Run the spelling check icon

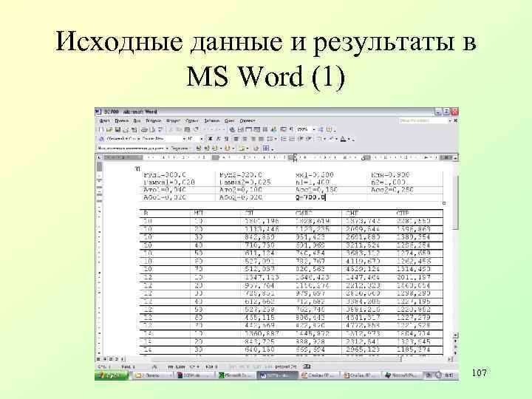[x=160, y=129]
